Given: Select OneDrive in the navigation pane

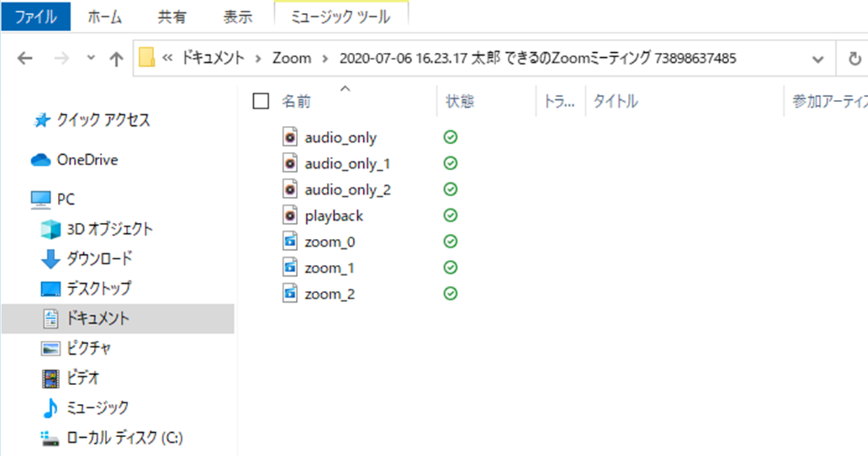Looking at the screenshot, I should click(x=87, y=160).
